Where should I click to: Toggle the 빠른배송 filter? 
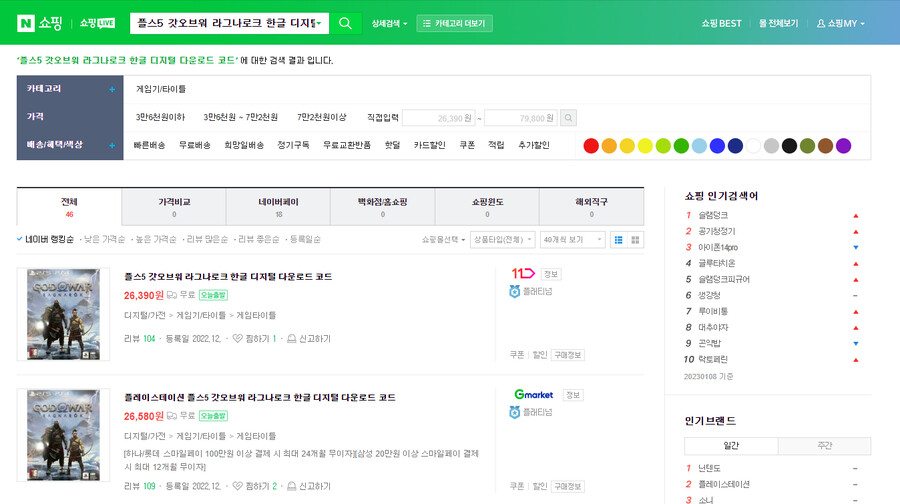point(149,145)
